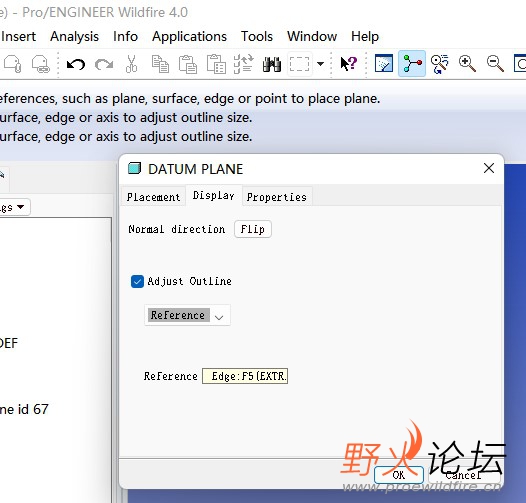
Task: Click the Refit view icon
Action: (520, 63)
